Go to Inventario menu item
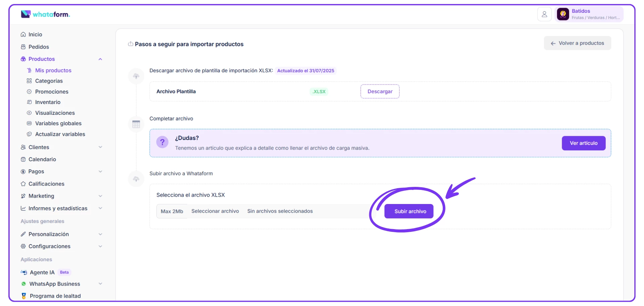Screen dimensions: 644x306 click(x=48, y=102)
